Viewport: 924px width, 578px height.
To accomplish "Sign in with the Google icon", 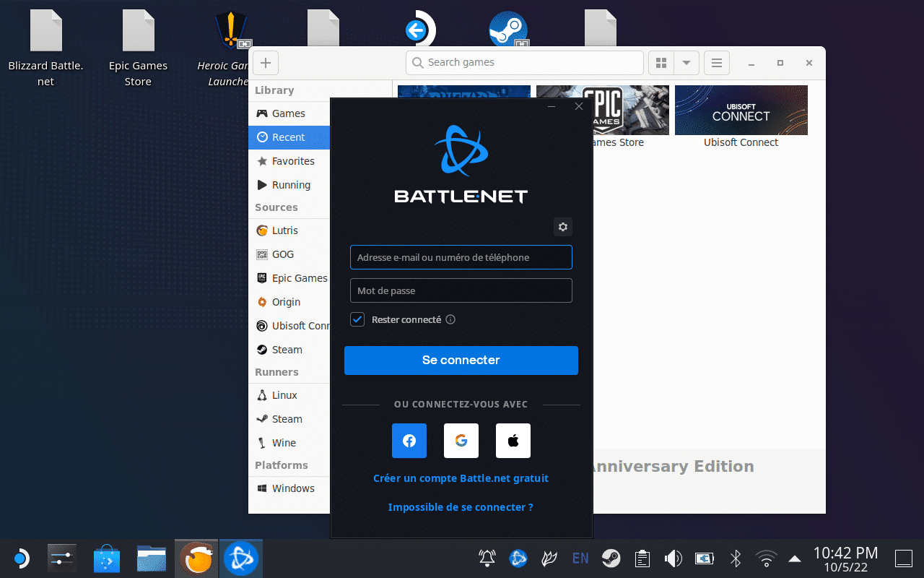I will click(x=461, y=441).
